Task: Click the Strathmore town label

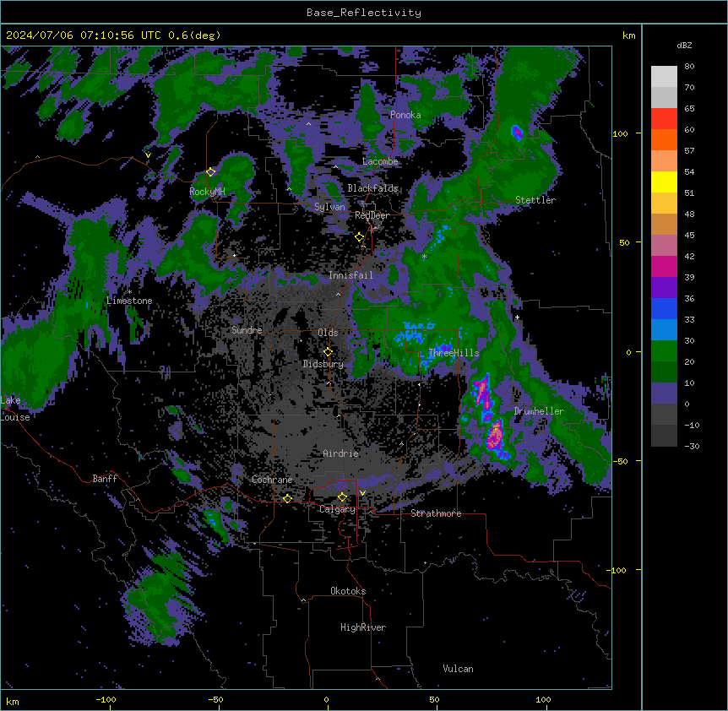Action: pos(436,513)
